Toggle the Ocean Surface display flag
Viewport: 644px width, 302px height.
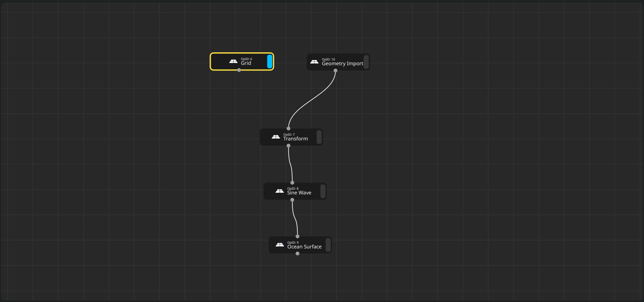[x=328, y=245]
